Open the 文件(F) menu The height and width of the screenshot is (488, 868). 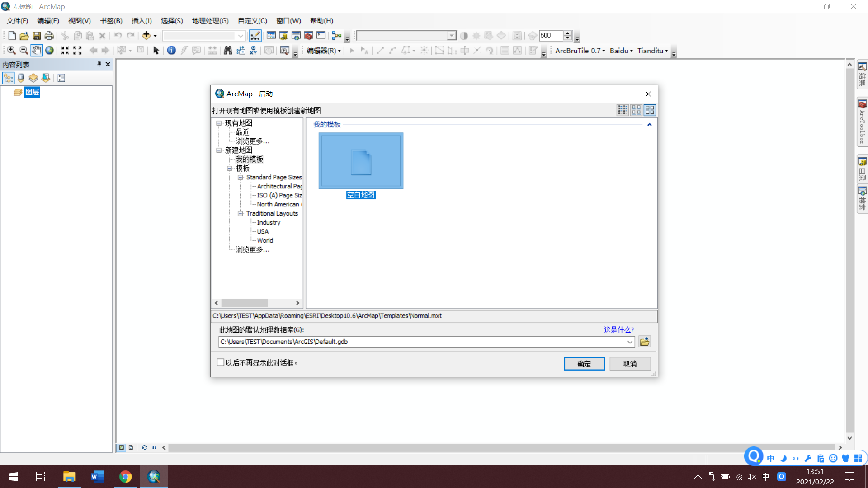pos(17,21)
